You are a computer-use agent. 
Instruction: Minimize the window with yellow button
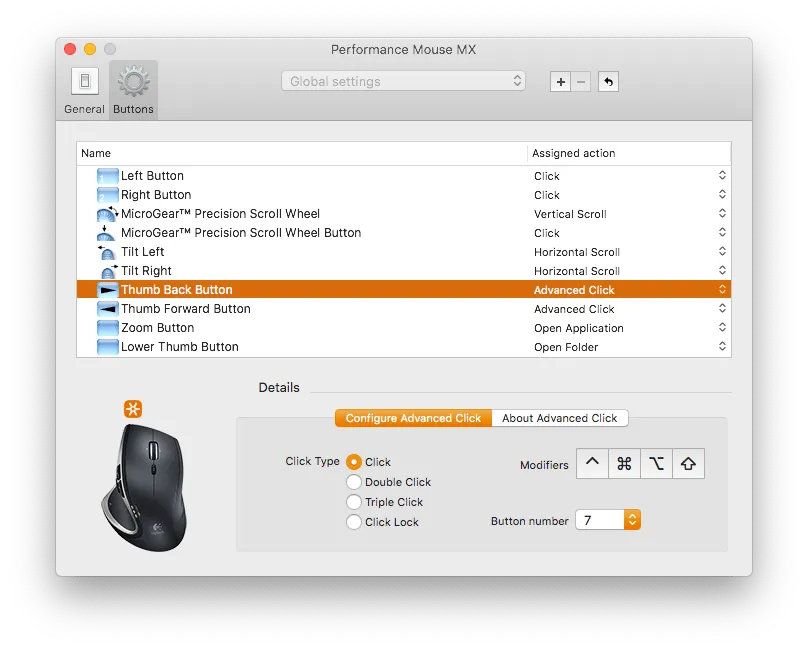(90, 49)
